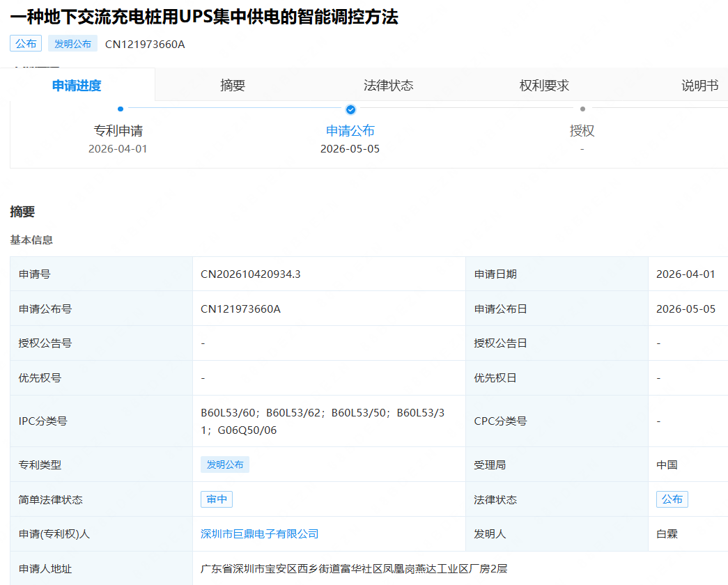This screenshot has width=728, height=585.
Task: Click the checkmark icon above 申请公布
Action: (x=350, y=109)
